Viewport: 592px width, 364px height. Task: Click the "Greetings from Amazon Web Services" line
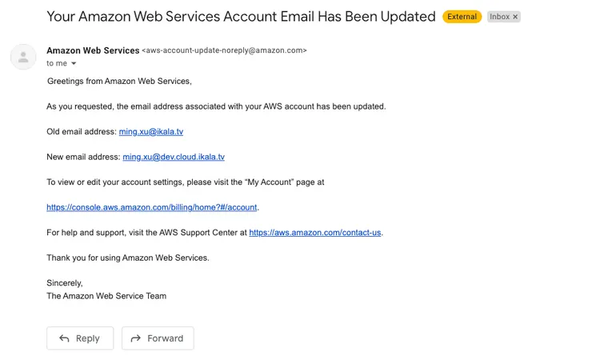[x=119, y=81]
